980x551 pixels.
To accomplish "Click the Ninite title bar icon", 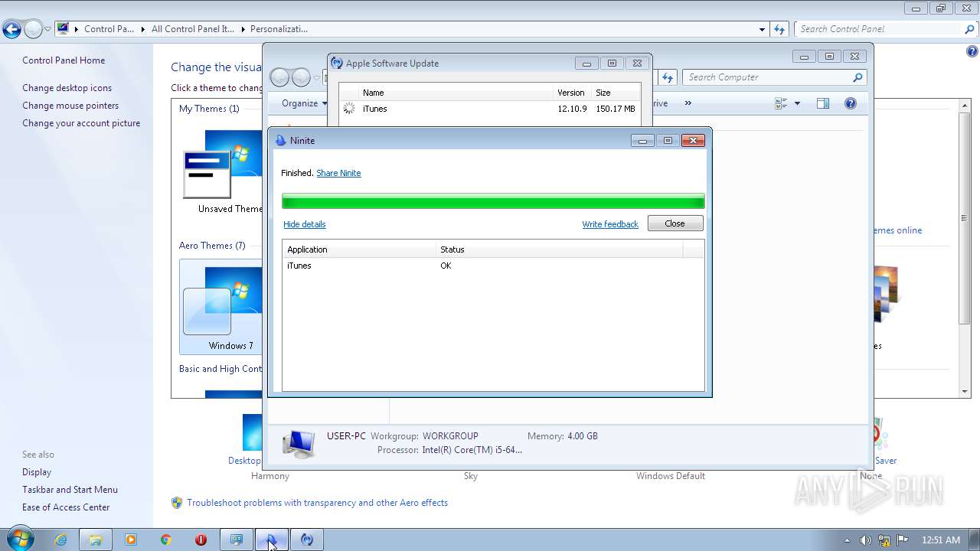I will pyautogui.click(x=281, y=141).
